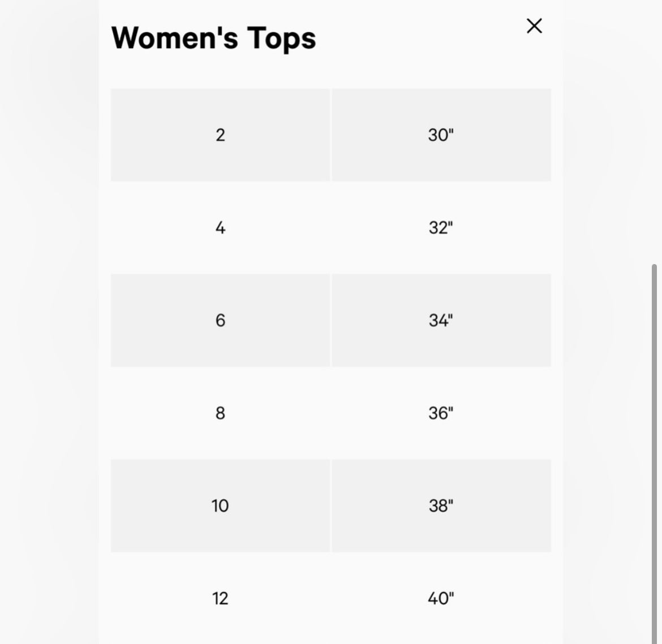662x644 pixels.
Task: Click the size 12 cell
Action: [220, 598]
